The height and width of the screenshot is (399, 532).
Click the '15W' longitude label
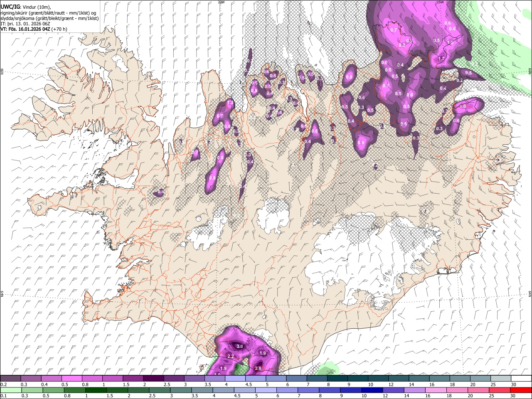pyautogui.click(x=440, y=2)
